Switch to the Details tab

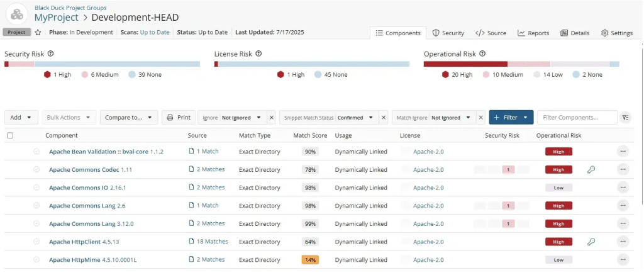(575, 33)
